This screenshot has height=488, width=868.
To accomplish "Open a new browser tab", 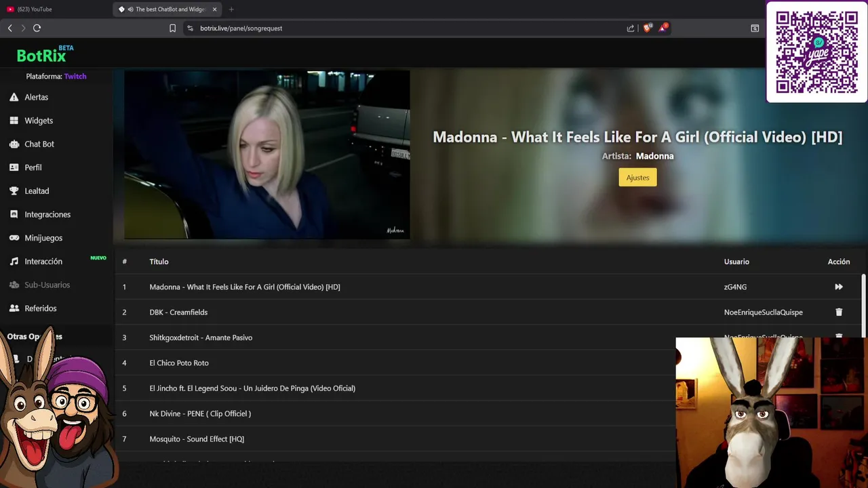I will pos(231,9).
